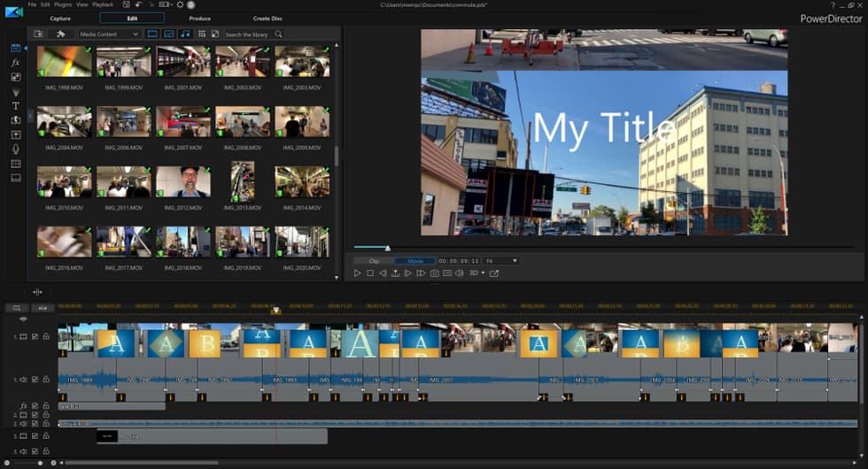Uncheck the effects track checkbox

(35, 405)
